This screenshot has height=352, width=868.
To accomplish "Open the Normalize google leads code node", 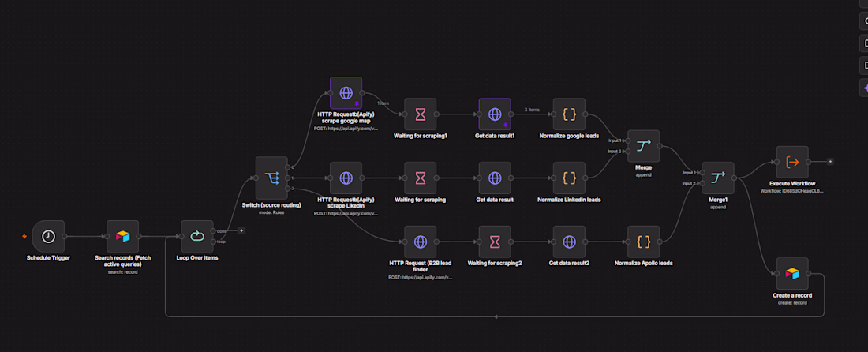I will [x=569, y=114].
